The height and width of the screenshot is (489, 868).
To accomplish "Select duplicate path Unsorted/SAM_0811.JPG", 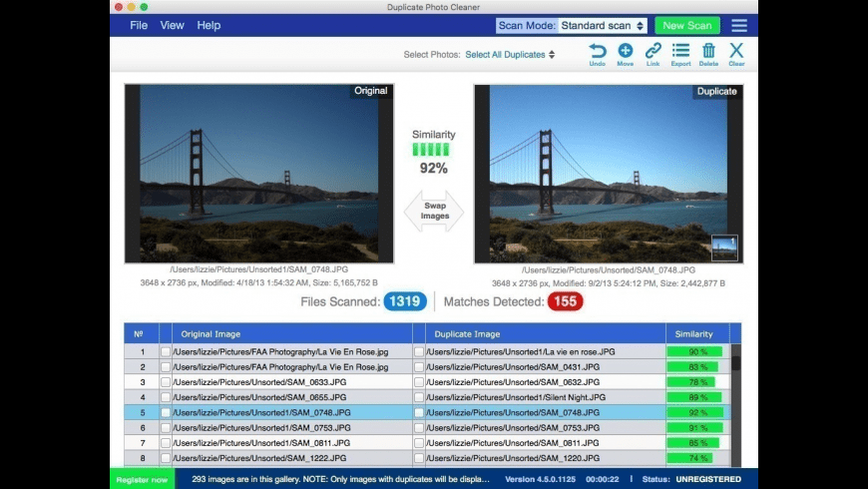I will [513, 443].
